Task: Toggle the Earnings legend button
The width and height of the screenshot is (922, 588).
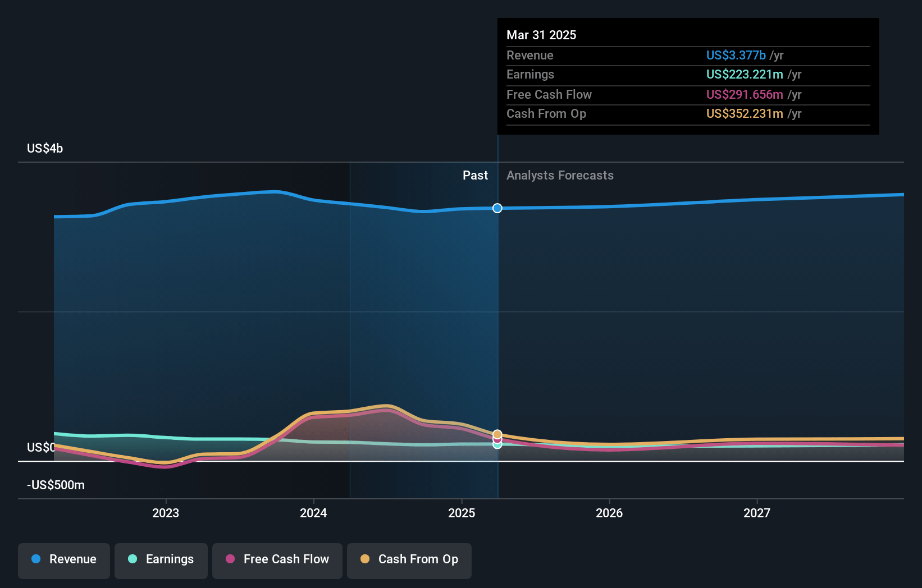Action: pos(161,561)
